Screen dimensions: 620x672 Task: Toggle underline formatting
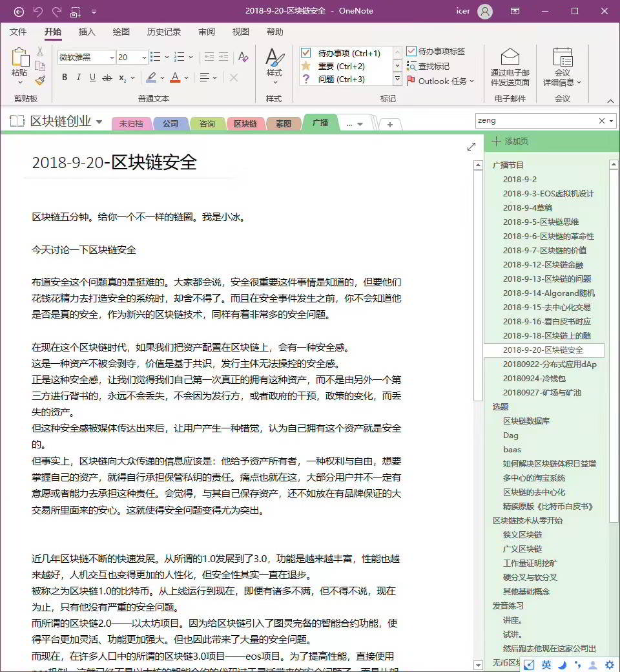click(92, 78)
